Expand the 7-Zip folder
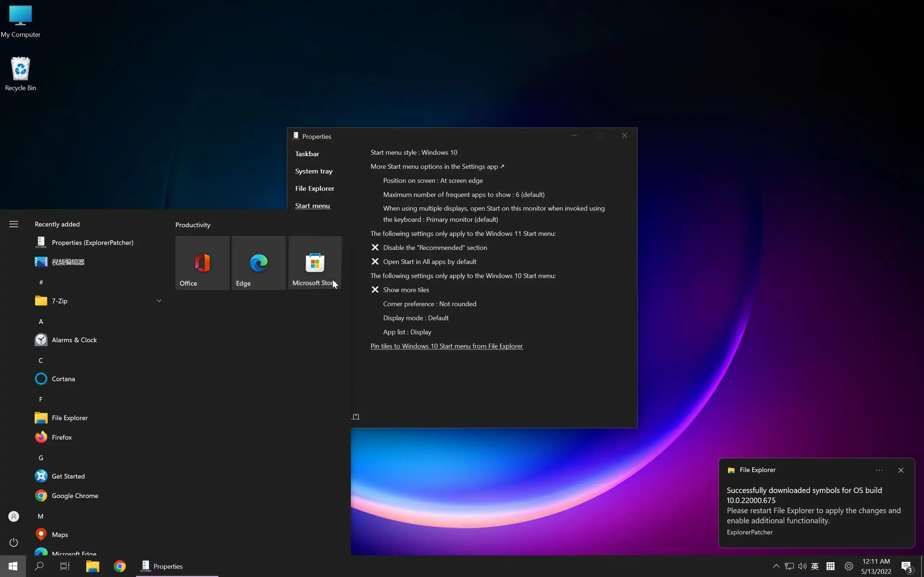 pos(159,301)
